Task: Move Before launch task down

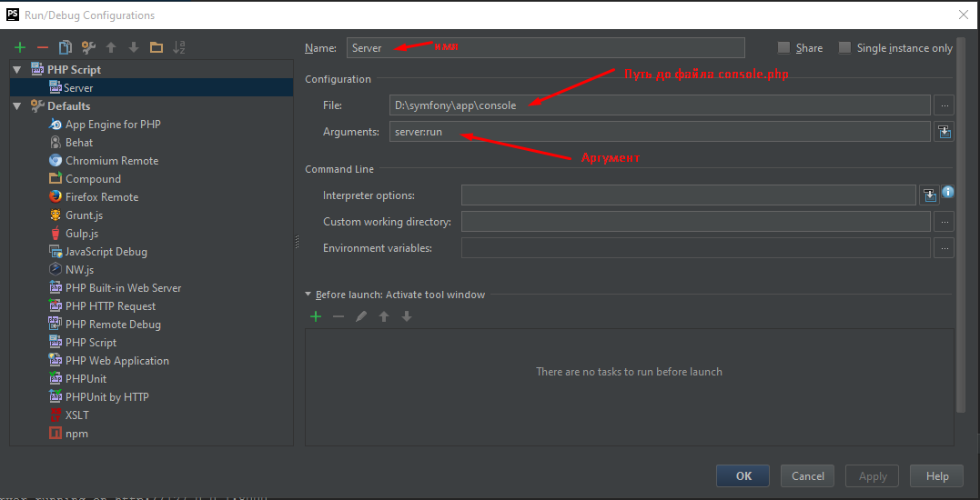Action: 406,316
